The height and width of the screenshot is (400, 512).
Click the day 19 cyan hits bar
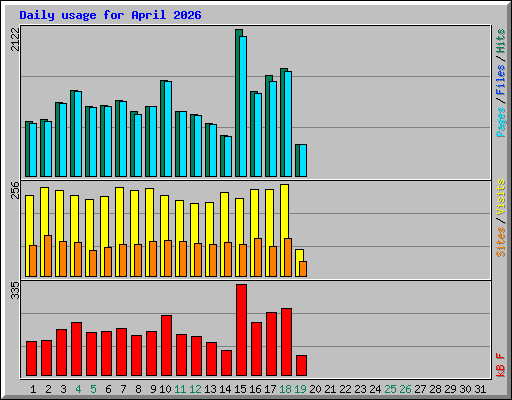(x=303, y=160)
